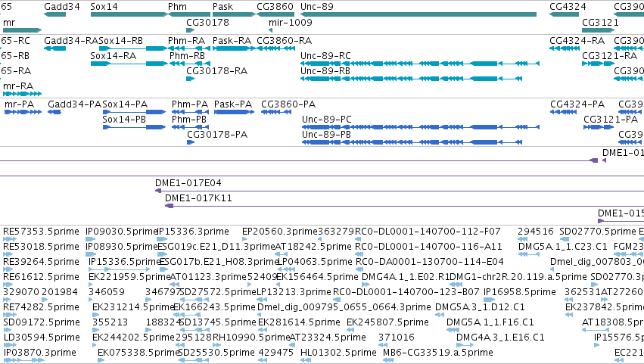This screenshot has height=364, width=644.
Task: Select the IP03870.3prime EST feature
Action: tap(23, 360)
